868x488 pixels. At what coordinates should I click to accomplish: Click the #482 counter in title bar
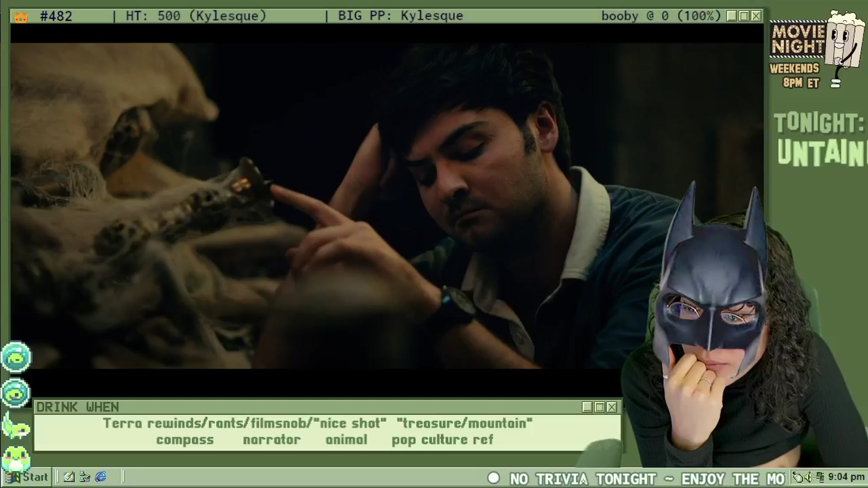click(x=56, y=16)
